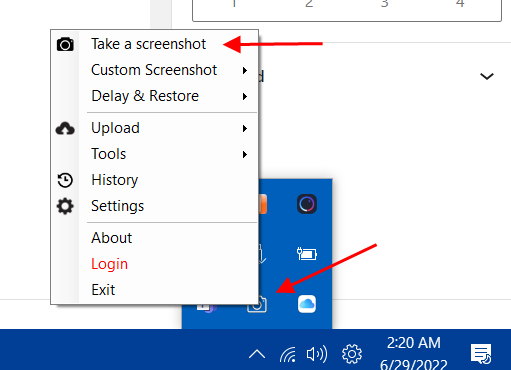Expand the Upload submenu arrow
This screenshot has height=370, width=511.
pos(245,129)
